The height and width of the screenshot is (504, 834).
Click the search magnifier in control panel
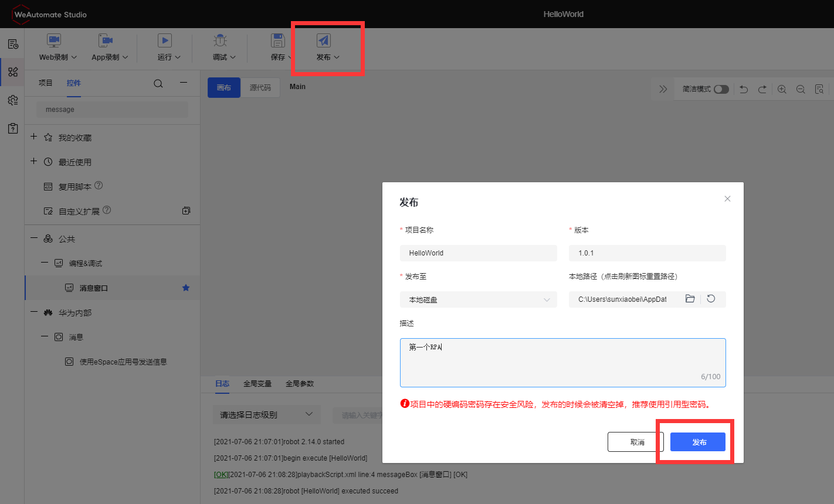coord(158,84)
